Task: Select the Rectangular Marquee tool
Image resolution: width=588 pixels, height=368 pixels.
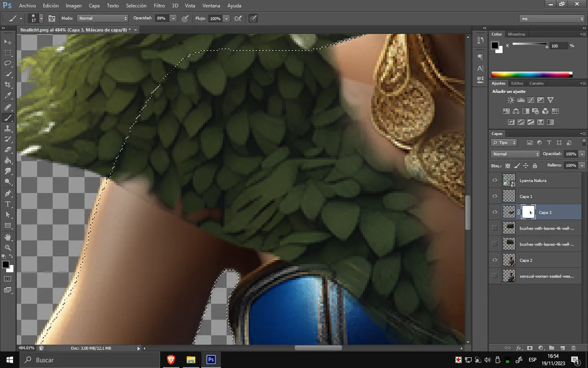Action: click(x=8, y=53)
